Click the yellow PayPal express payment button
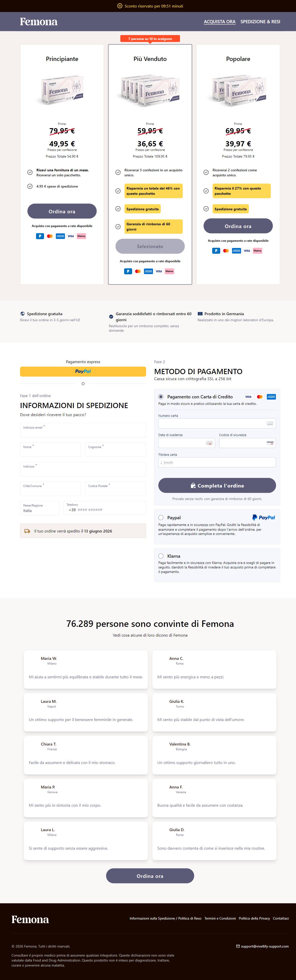 83,371
